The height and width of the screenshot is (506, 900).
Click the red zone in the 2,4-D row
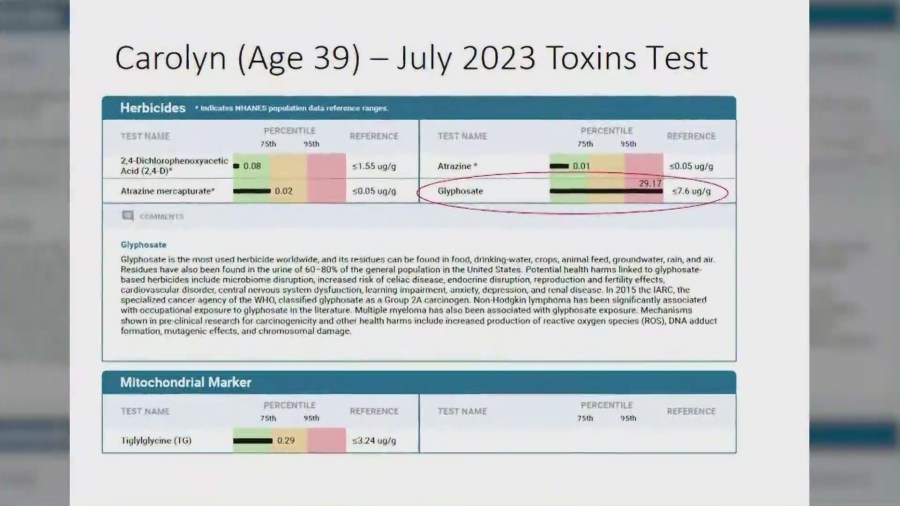click(x=325, y=165)
